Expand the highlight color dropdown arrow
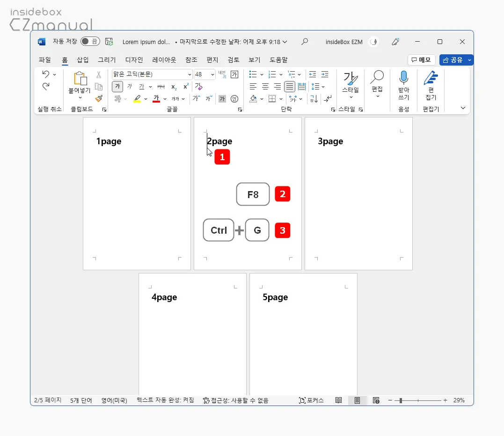 [146, 99]
